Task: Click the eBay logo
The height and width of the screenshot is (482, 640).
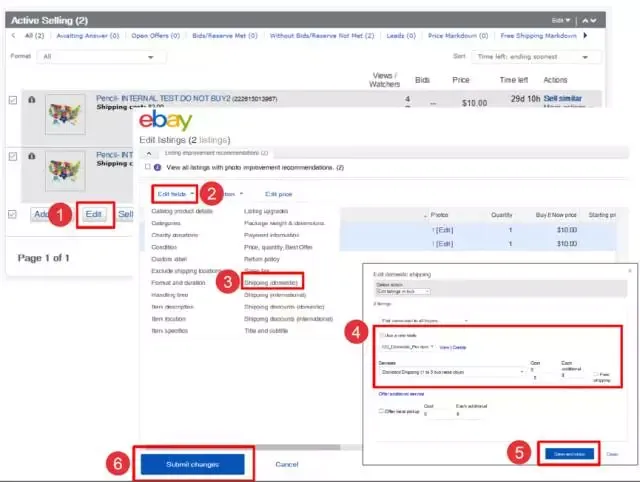Action: click(165, 120)
